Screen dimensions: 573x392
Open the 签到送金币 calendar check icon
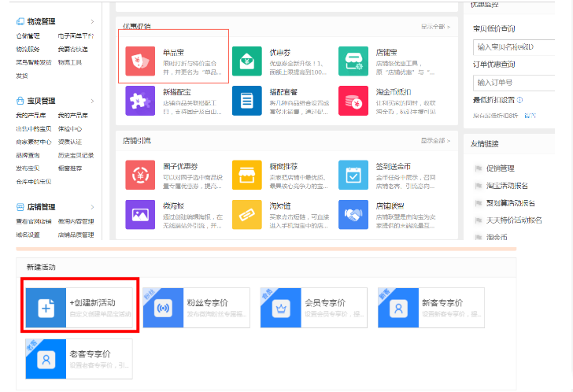pos(353,175)
